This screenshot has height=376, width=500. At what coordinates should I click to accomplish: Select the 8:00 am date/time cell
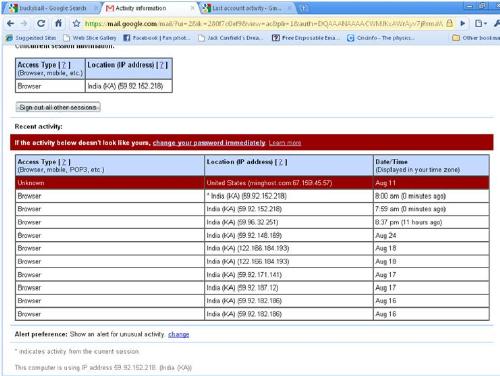pyautogui.click(x=431, y=196)
